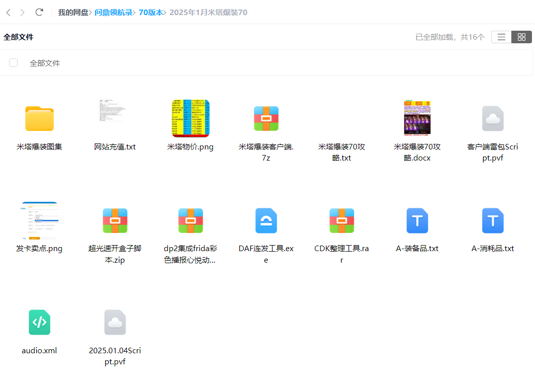
Task: Switch to list view layout
Action: point(501,37)
